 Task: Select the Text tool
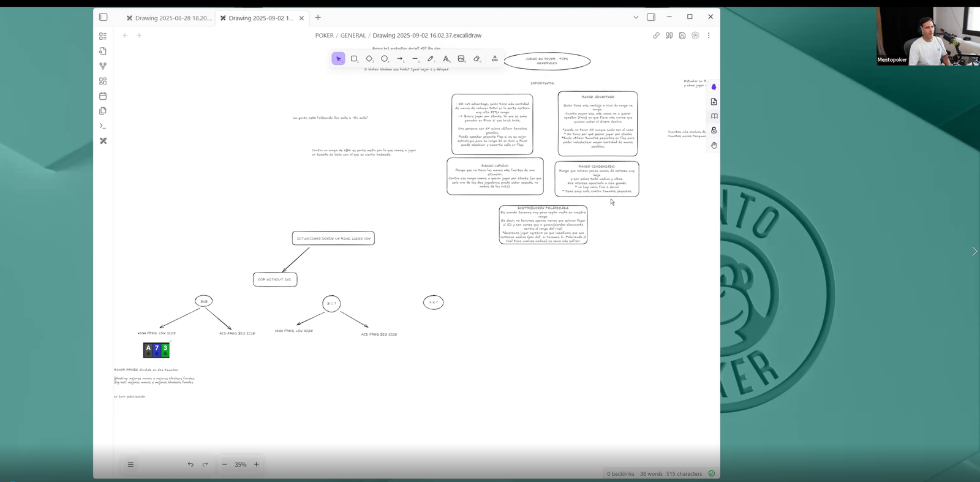click(446, 59)
